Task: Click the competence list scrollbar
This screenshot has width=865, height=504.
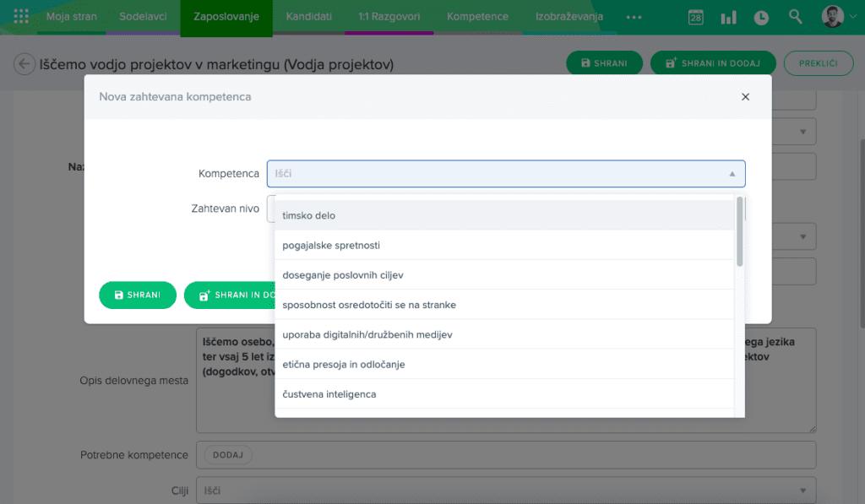Action: (740, 232)
